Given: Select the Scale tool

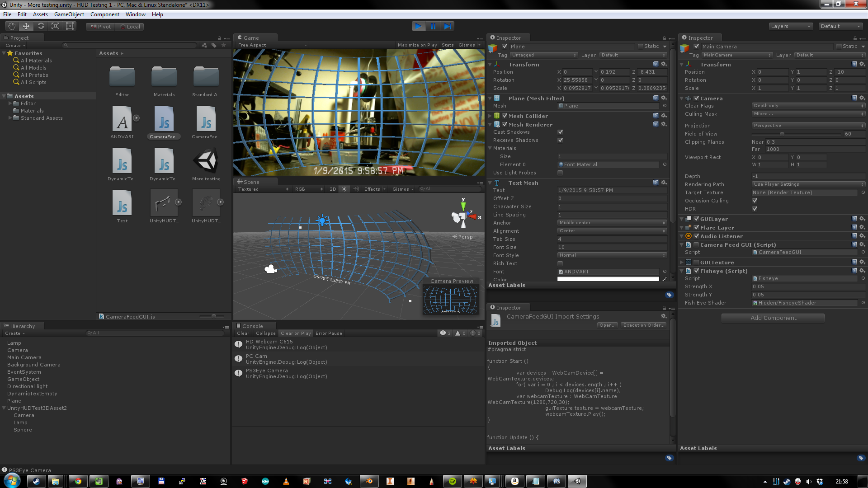Looking at the screenshot, I should tap(55, 26).
